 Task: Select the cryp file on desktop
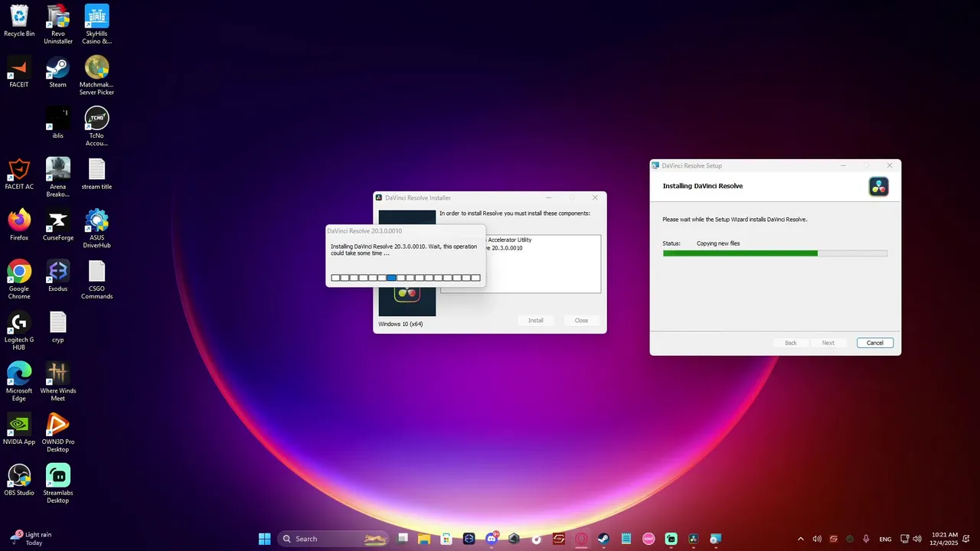click(58, 328)
